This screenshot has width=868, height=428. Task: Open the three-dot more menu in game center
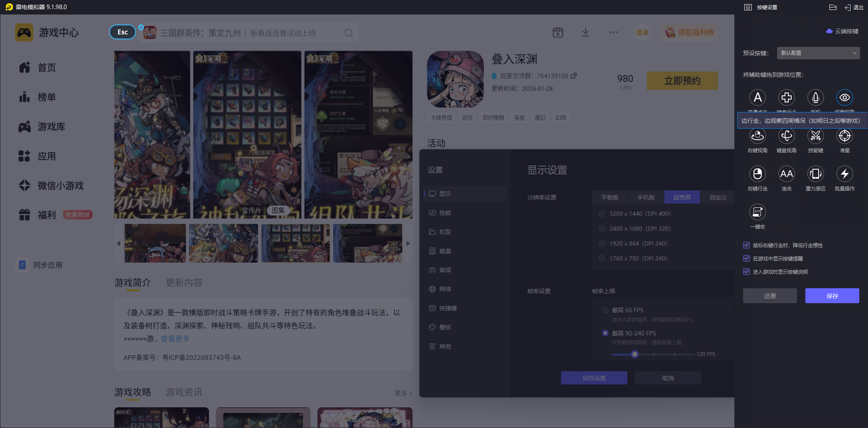614,32
